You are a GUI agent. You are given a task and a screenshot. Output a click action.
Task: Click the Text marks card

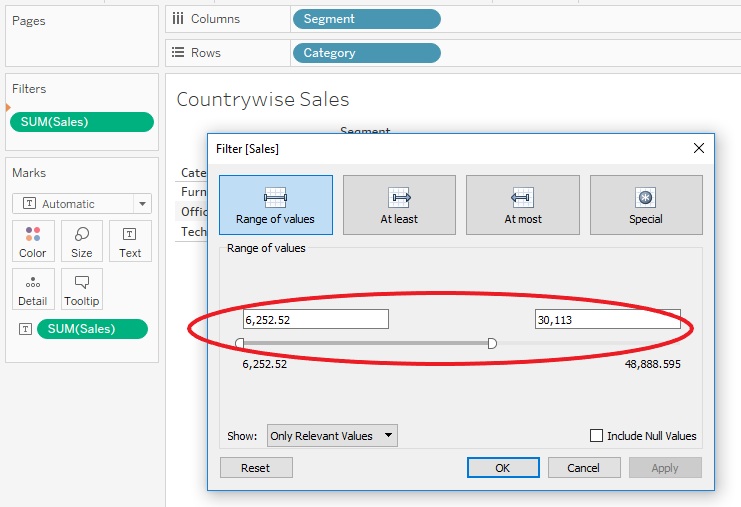(x=130, y=241)
